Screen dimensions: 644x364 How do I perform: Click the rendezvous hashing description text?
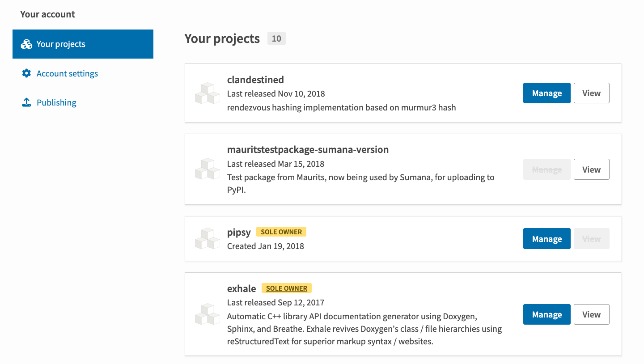342,107
